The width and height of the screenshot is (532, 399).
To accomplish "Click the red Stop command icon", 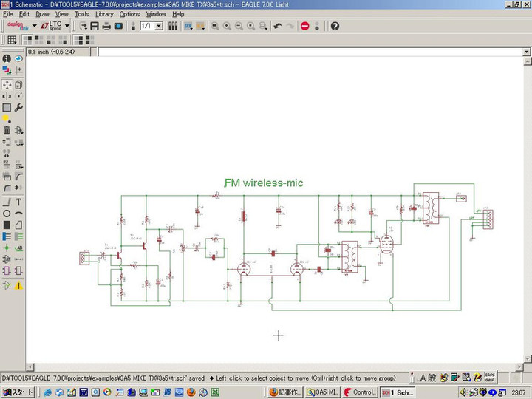I will (x=304, y=26).
